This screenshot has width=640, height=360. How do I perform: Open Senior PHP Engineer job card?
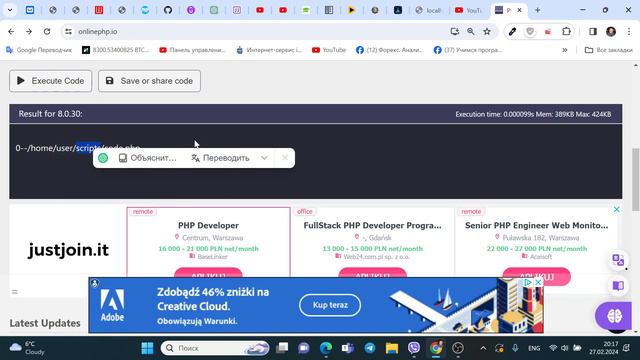(x=536, y=242)
